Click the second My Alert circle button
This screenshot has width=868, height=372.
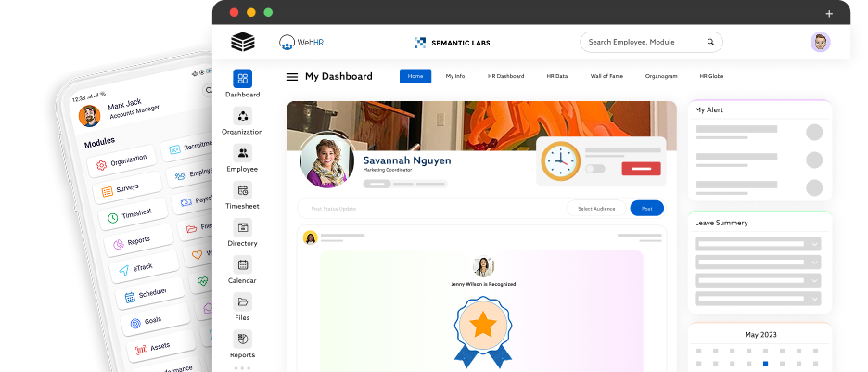(814, 160)
